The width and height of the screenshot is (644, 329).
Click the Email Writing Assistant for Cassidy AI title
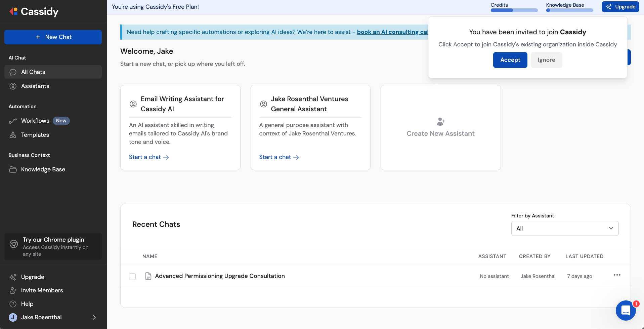pyautogui.click(x=182, y=104)
